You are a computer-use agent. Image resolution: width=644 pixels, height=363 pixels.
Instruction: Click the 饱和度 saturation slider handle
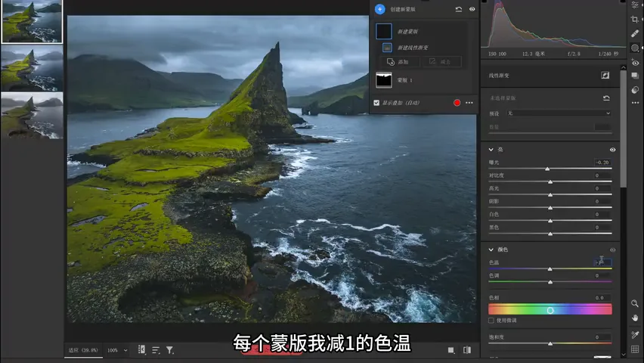[x=550, y=343]
